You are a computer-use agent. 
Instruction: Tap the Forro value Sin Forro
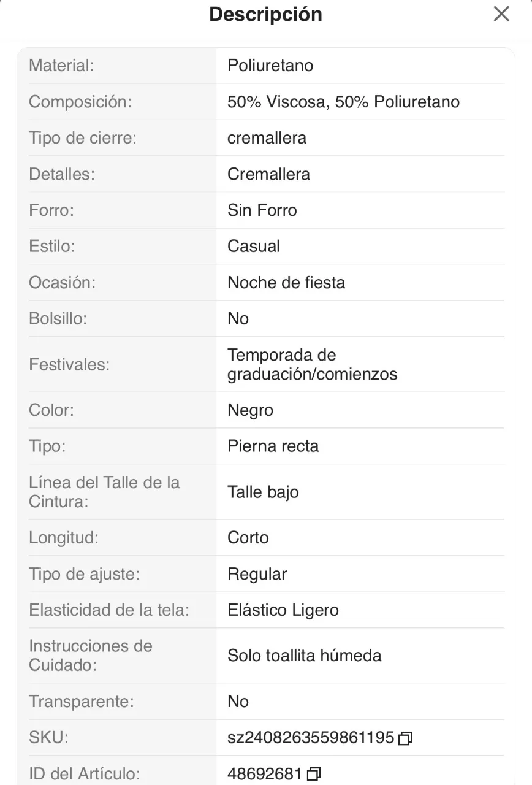(262, 210)
